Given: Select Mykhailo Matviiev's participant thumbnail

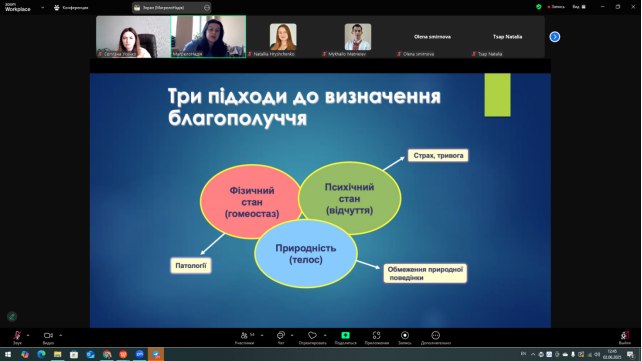Looking at the screenshot, I should 357,37.
